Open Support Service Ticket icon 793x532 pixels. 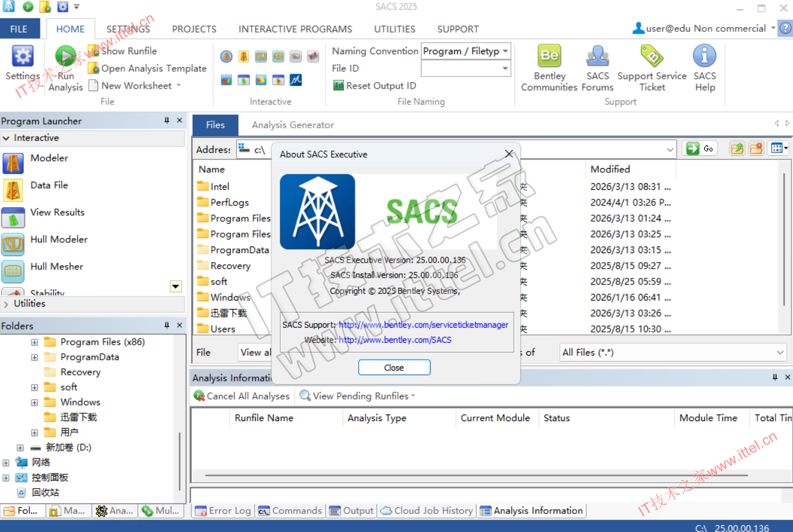pyautogui.click(x=651, y=57)
